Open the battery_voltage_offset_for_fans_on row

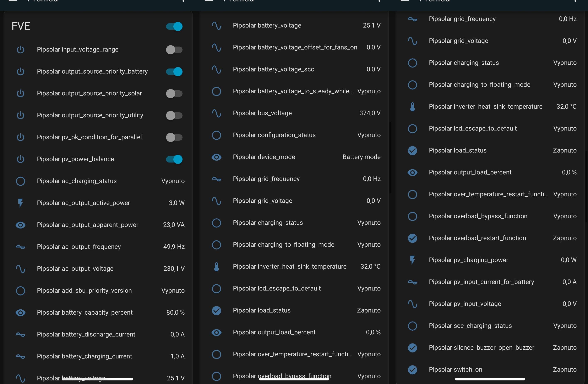point(295,47)
